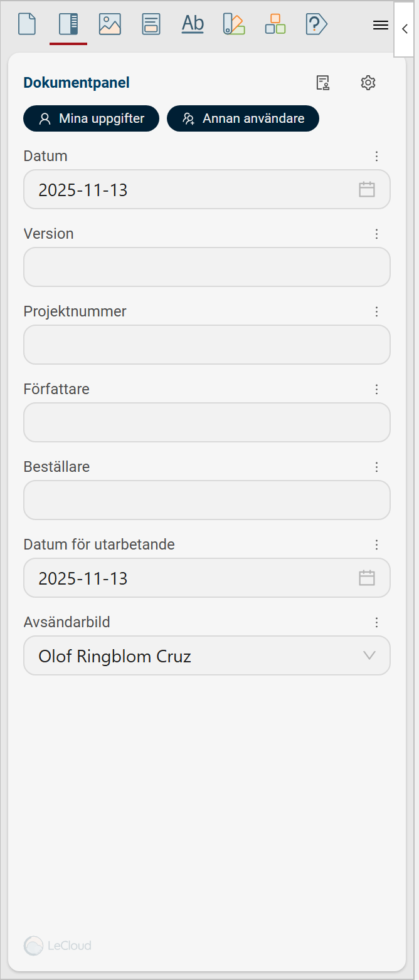Open the options menu for Författare

tap(377, 389)
